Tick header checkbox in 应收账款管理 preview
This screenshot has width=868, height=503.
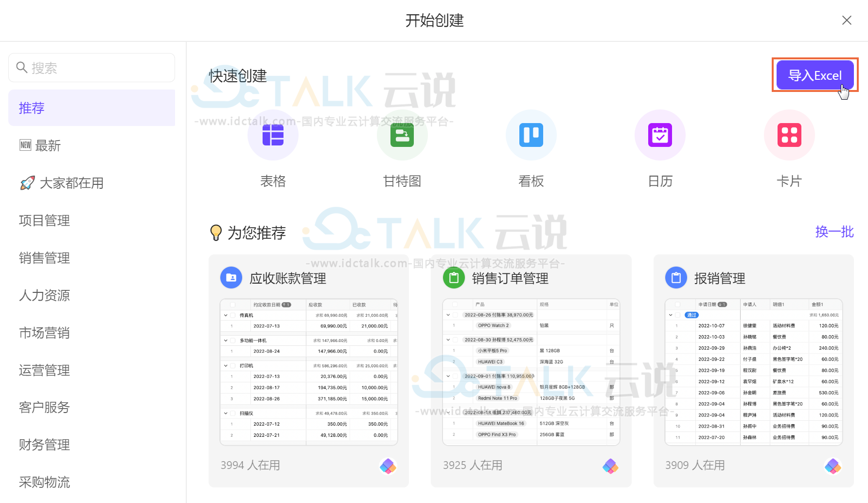(x=233, y=305)
